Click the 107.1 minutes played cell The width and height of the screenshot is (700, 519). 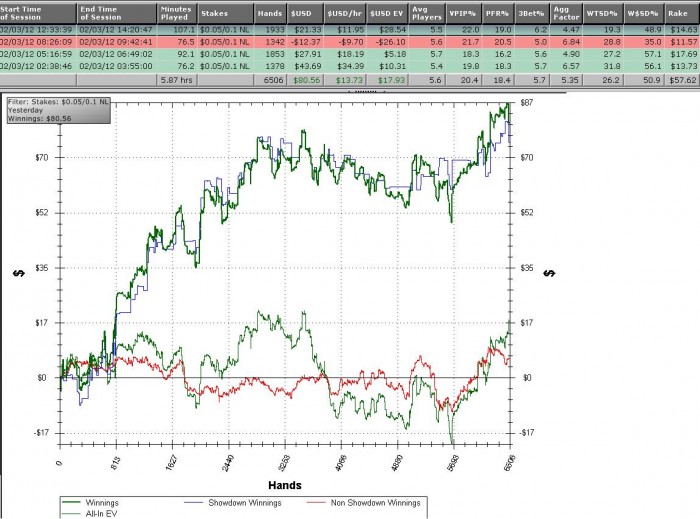click(177, 29)
